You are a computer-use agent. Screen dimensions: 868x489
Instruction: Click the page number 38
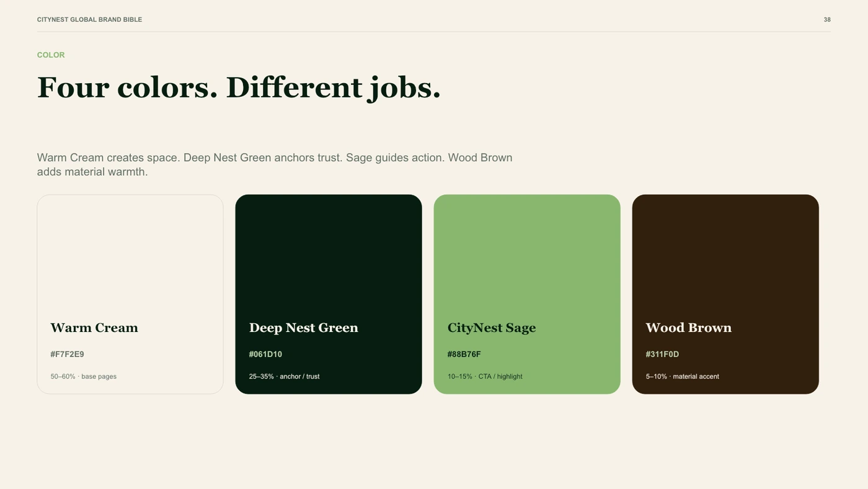click(x=827, y=20)
